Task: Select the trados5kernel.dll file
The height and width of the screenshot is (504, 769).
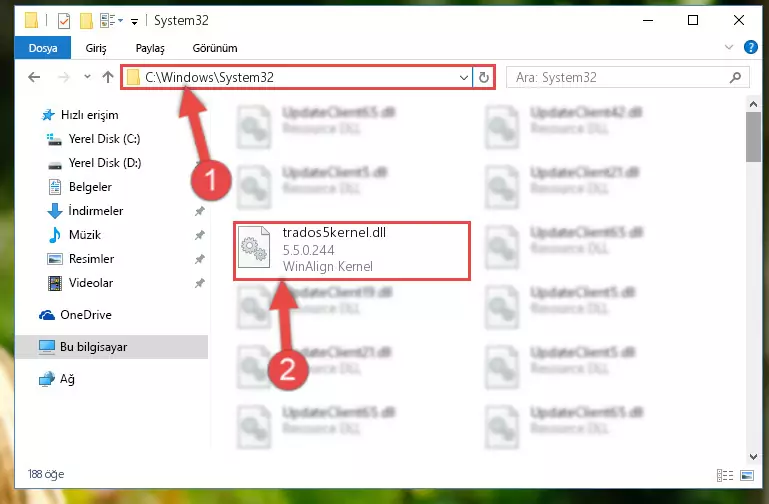Action: tap(352, 251)
